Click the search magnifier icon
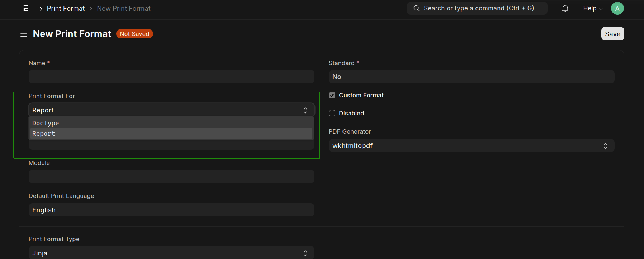644x259 pixels. [416, 8]
